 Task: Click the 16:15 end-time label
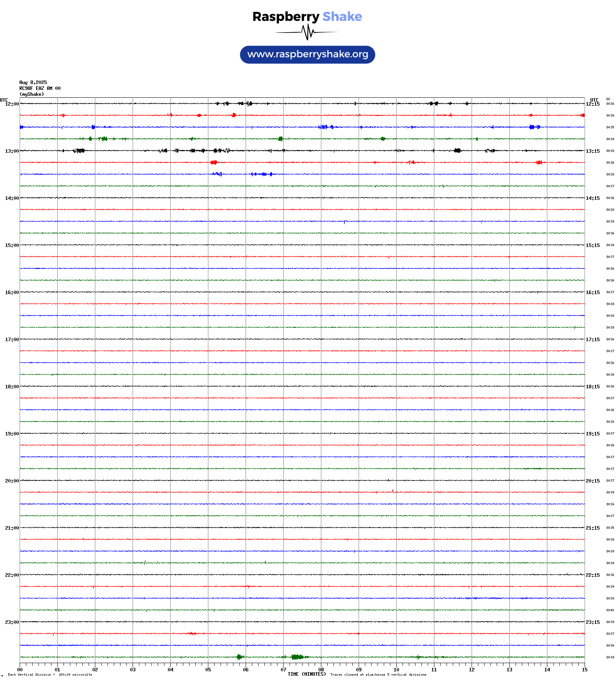(592, 292)
